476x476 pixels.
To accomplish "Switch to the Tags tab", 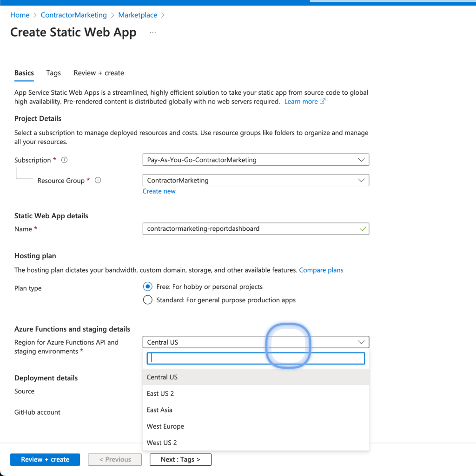I will tap(53, 73).
